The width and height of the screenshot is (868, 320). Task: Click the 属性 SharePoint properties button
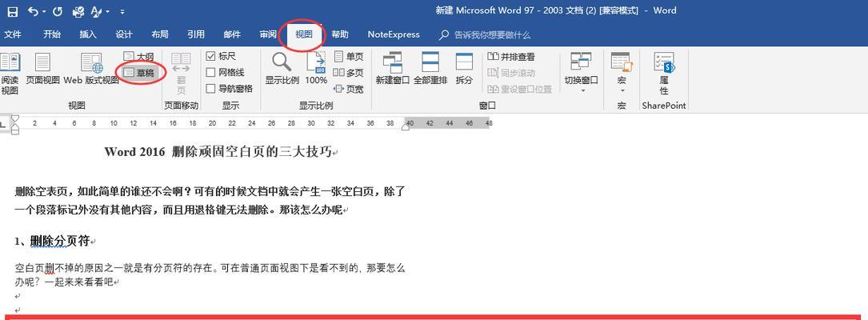coord(664,74)
